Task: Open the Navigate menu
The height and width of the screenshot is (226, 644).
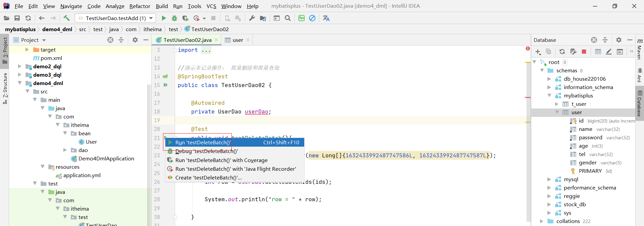Action: (71, 6)
